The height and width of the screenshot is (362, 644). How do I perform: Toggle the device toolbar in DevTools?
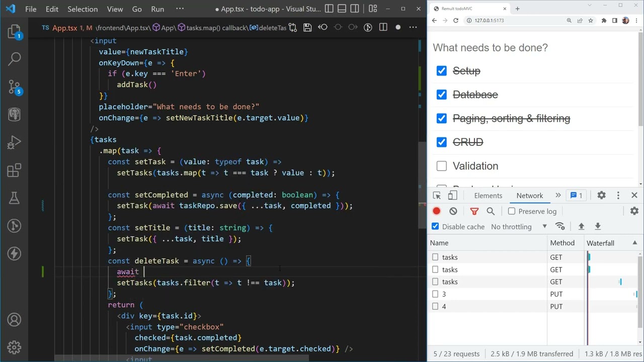coord(452,196)
